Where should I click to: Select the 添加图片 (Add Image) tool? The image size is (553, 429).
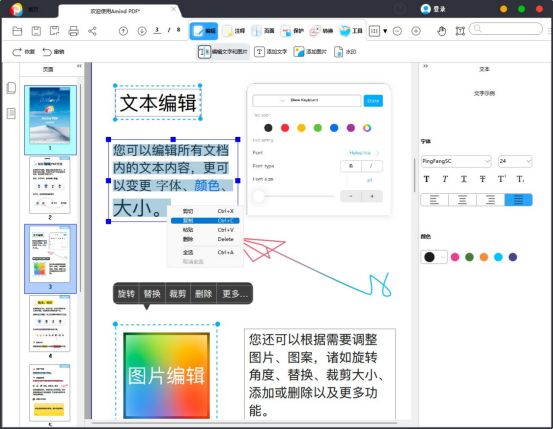coord(310,52)
